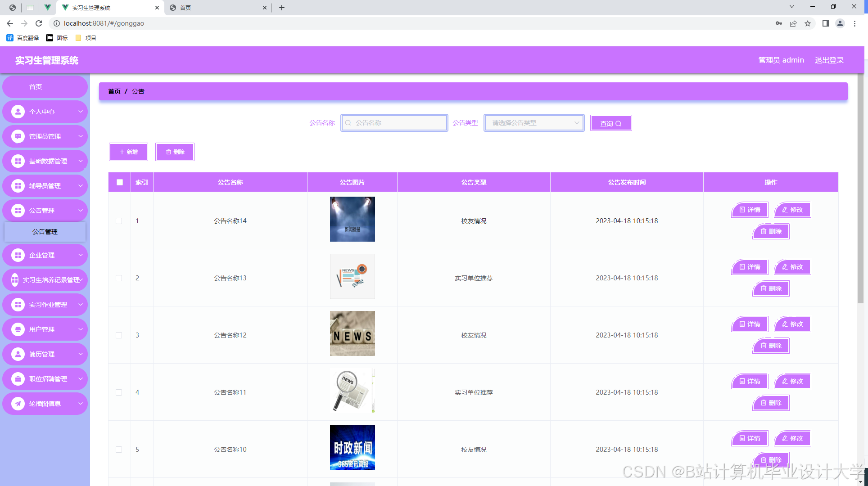Image resolution: width=868 pixels, height=486 pixels.
Task: Click the page vertical scrollbar
Action: click(860, 189)
